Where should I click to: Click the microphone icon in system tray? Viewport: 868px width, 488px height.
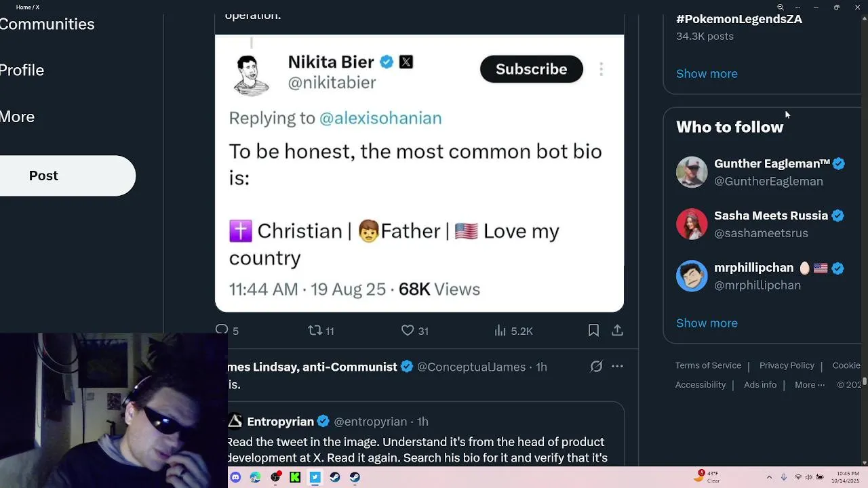tap(784, 477)
